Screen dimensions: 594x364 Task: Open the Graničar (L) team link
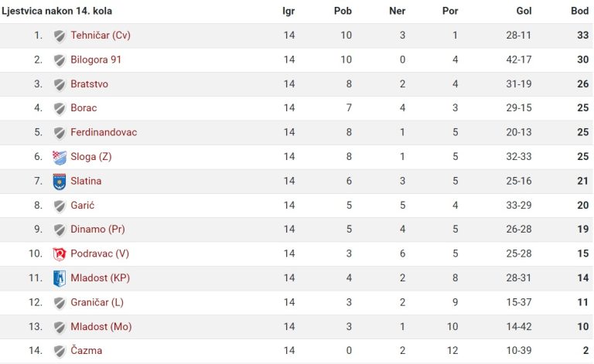tap(97, 302)
